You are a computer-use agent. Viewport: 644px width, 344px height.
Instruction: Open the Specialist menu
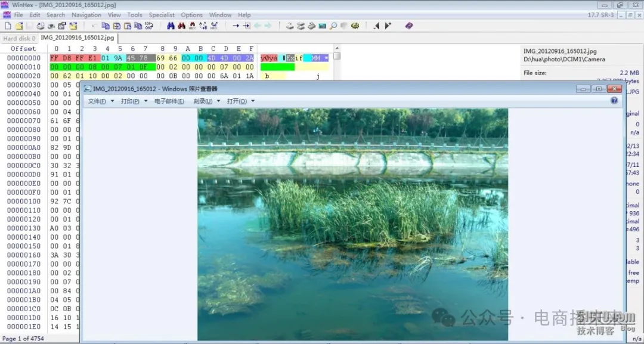[x=162, y=15]
